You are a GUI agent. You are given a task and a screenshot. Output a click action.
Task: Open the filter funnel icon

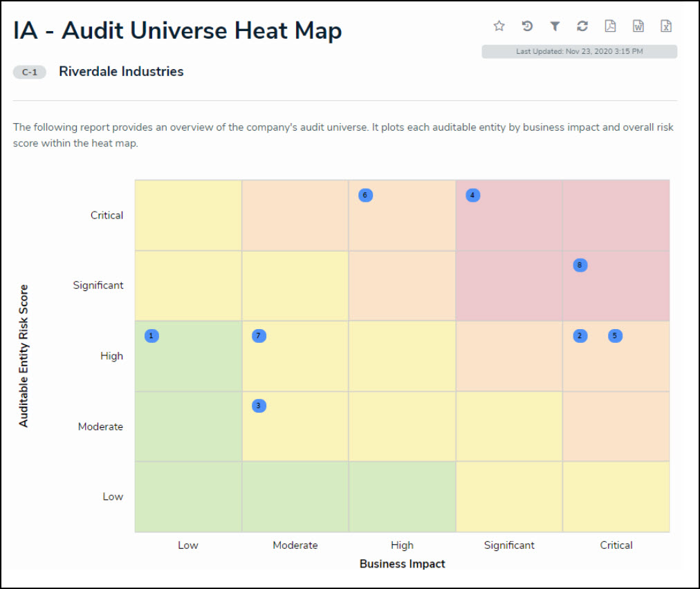pyautogui.click(x=555, y=26)
